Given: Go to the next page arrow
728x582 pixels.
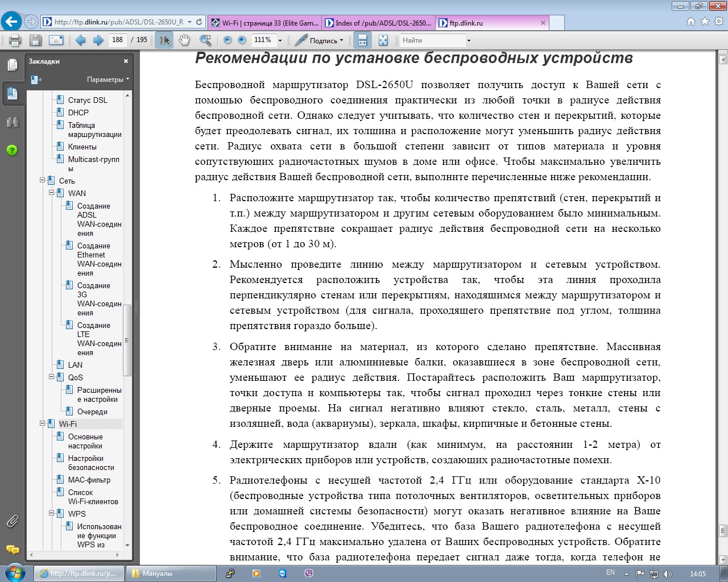Looking at the screenshot, I should [x=98, y=40].
